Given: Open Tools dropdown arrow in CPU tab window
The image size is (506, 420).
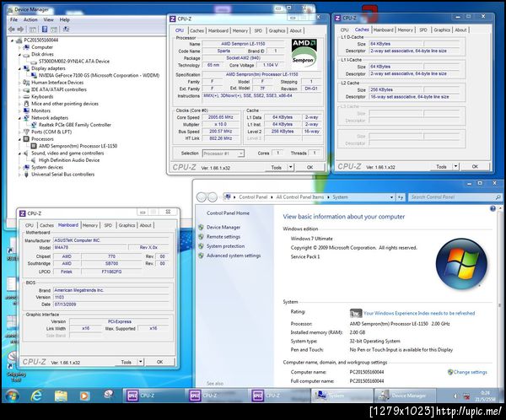Looking at the screenshot, I should tap(291, 167).
